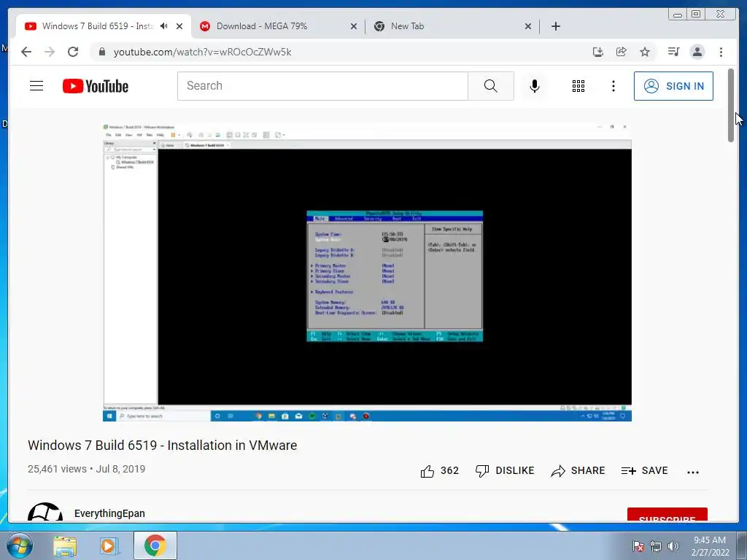This screenshot has height=560, width=747.
Task: Click the SIGN IN button
Action: pos(673,86)
